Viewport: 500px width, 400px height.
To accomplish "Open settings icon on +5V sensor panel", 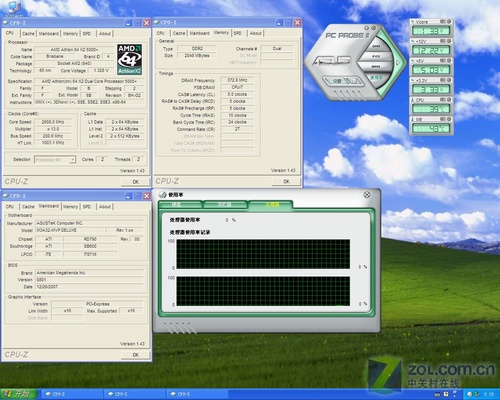I will pyautogui.click(x=443, y=61).
